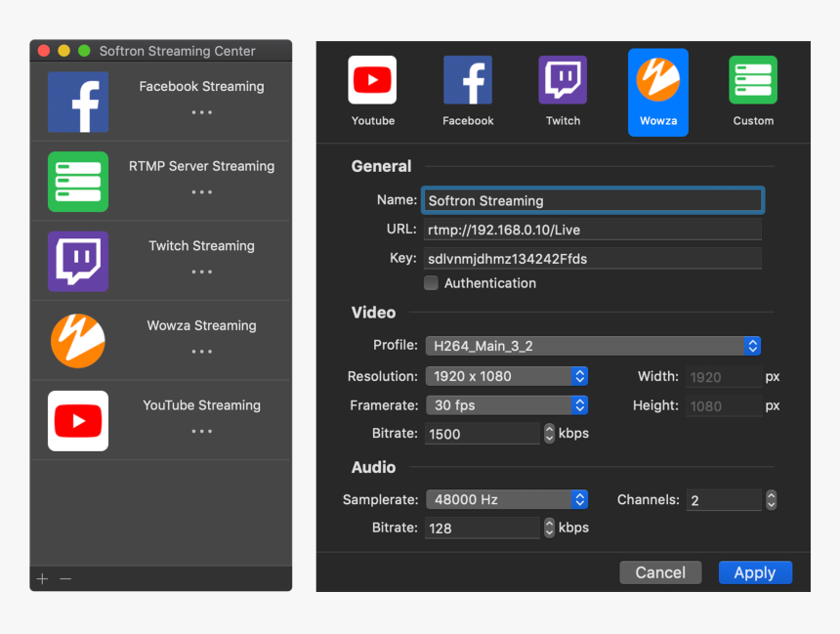Select the Wowza streaming service icon

[x=657, y=80]
